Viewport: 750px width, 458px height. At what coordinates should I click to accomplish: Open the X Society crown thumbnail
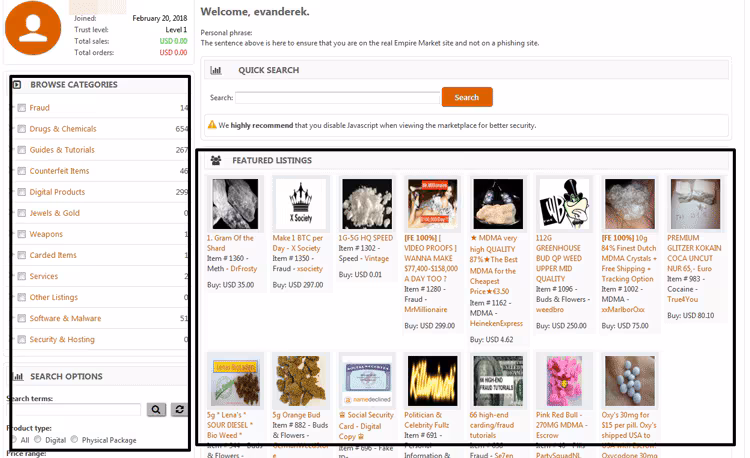click(x=301, y=204)
